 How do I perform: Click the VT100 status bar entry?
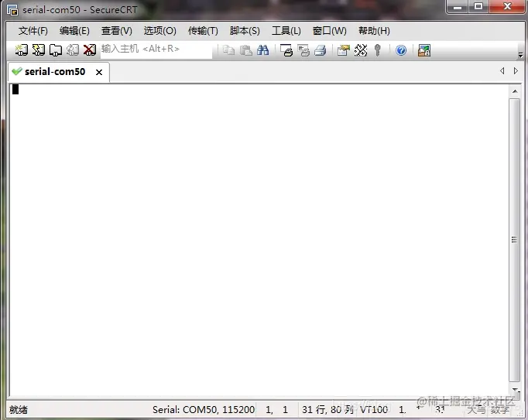(374, 410)
